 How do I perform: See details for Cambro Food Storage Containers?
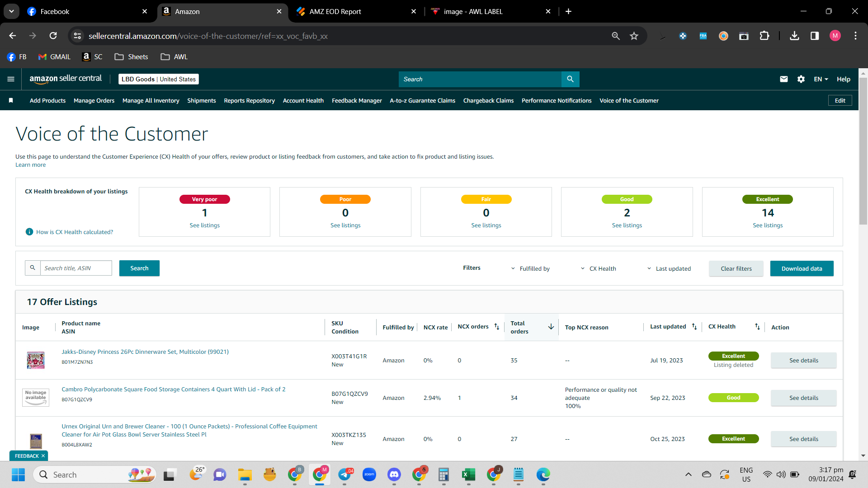click(804, 398)
